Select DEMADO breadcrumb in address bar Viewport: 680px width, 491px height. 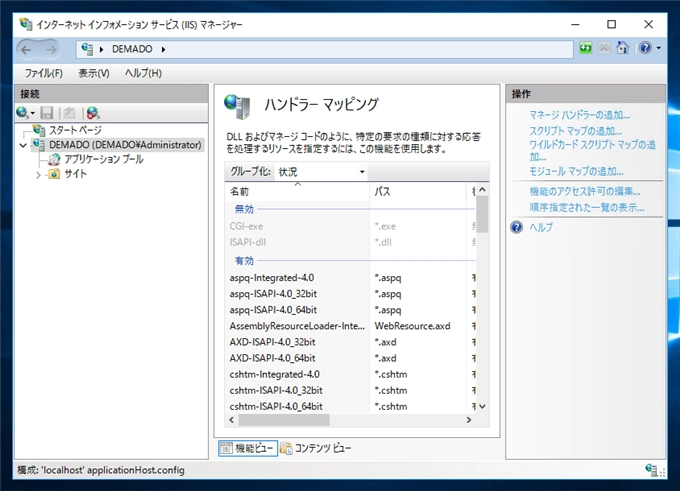click(x=132, y=49)
